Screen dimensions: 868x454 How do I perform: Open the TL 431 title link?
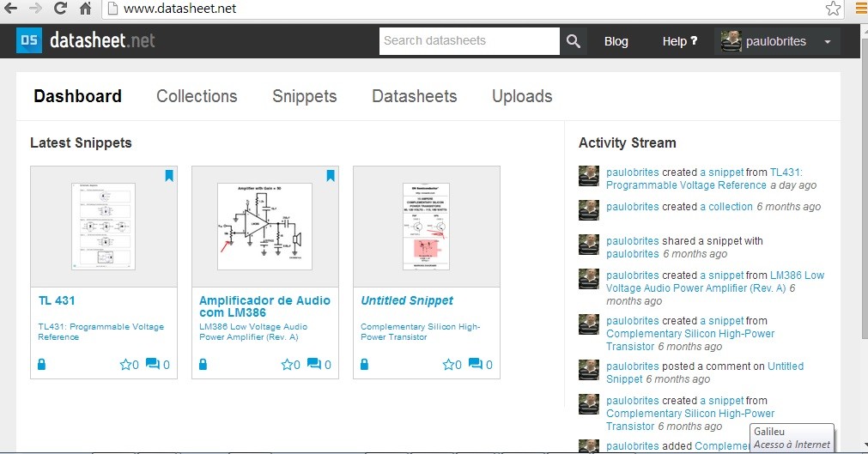(x=57, y=300)
